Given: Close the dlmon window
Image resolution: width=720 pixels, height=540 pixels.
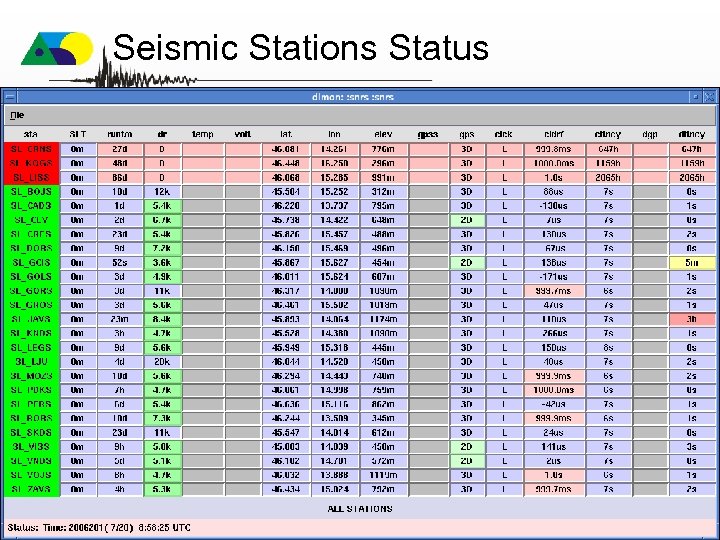Looking at the screenshot, I should click(709, 97).
